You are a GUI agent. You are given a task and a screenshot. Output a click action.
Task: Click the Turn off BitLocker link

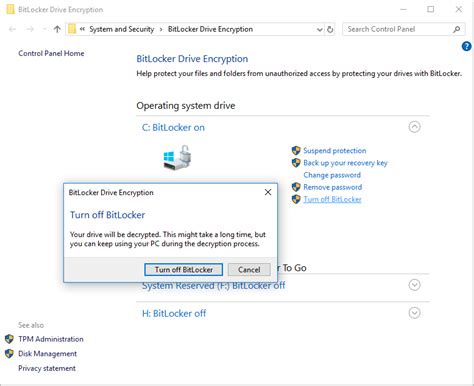[x=332, y=199]
